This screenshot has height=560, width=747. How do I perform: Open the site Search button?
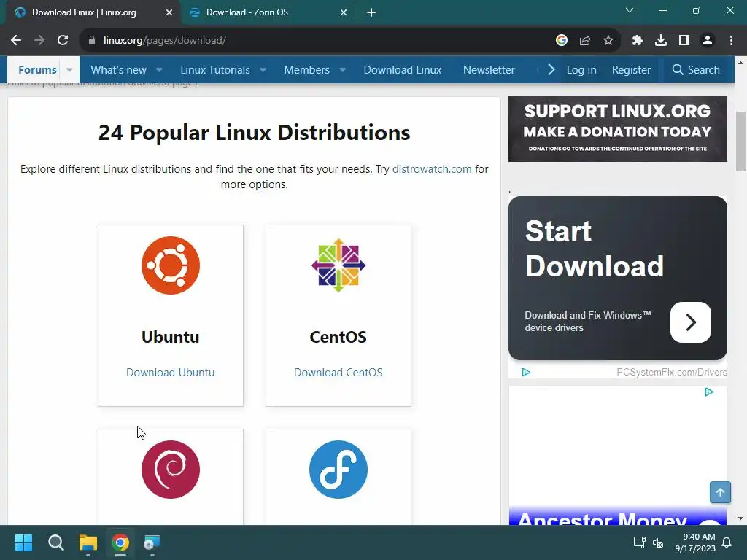point(696,70)
